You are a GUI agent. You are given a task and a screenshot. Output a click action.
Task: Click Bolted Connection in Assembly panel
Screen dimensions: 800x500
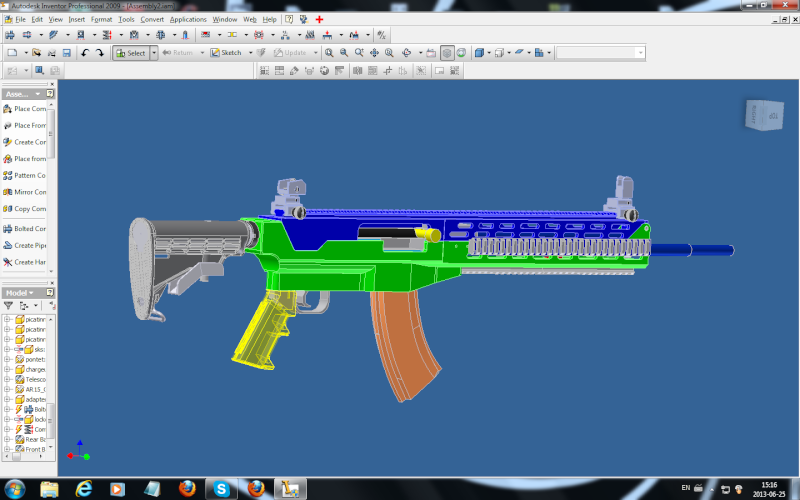[x=24, y=229]
